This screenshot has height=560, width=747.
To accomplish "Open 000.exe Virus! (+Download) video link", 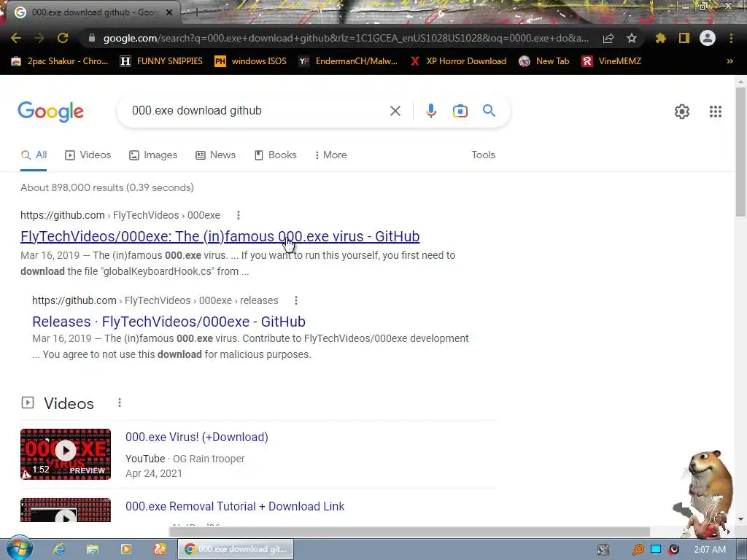I will click(197, 437).
